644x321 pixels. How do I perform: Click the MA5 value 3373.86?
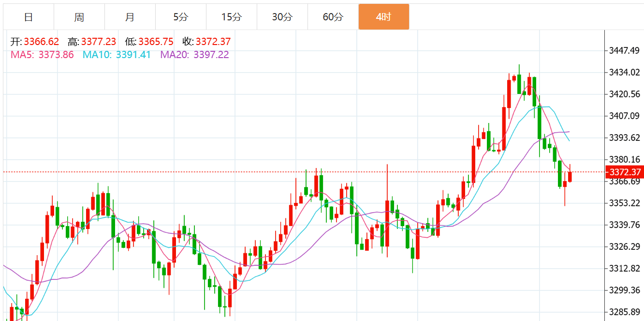click(56, 55)
